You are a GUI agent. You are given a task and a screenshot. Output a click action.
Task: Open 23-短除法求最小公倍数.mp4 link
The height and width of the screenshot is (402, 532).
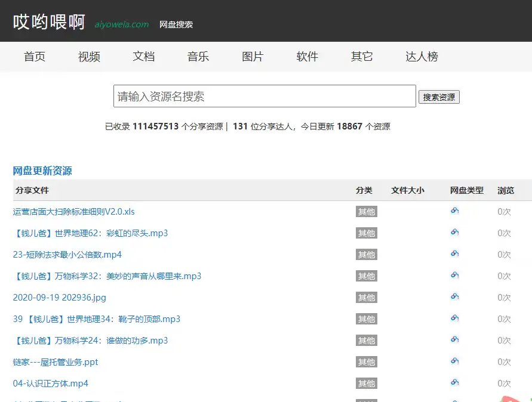pos(67,255)
